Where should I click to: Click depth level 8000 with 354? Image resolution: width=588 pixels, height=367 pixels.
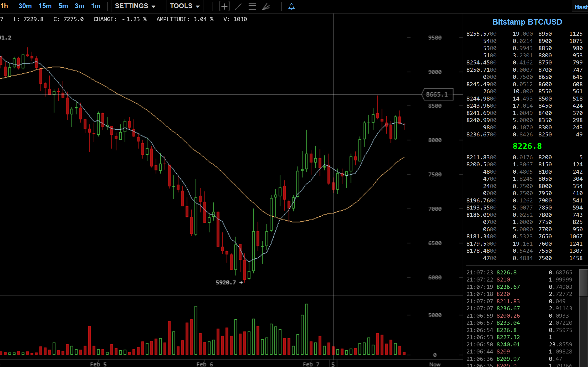pyautogui.click(x=560, y=186)
